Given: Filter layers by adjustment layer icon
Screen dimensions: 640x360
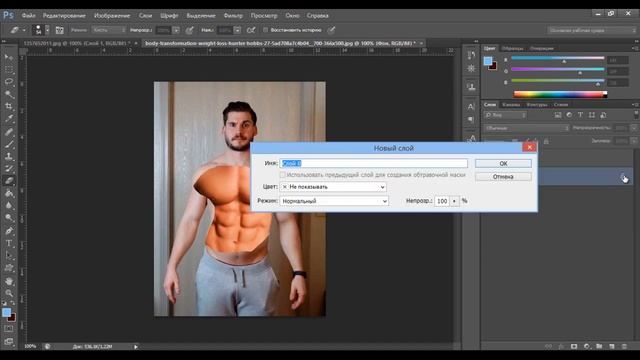Looking at the screenshot, I should click(x=569, y=115).
